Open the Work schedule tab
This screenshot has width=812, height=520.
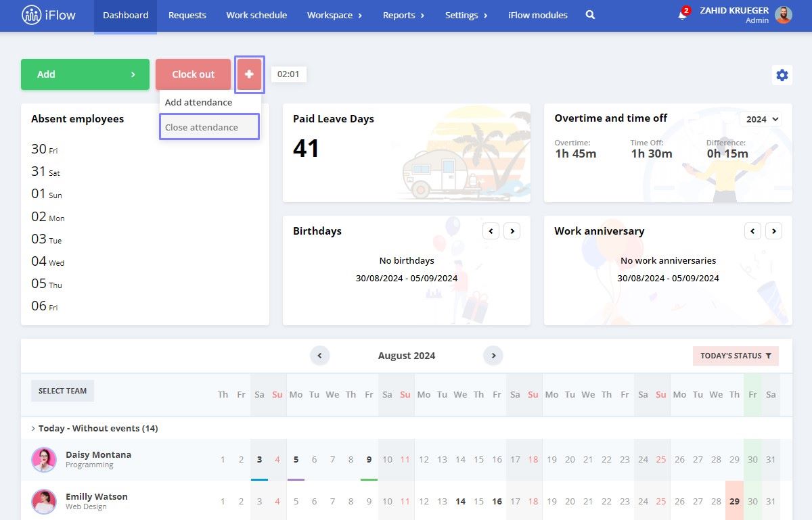[256, 15]
